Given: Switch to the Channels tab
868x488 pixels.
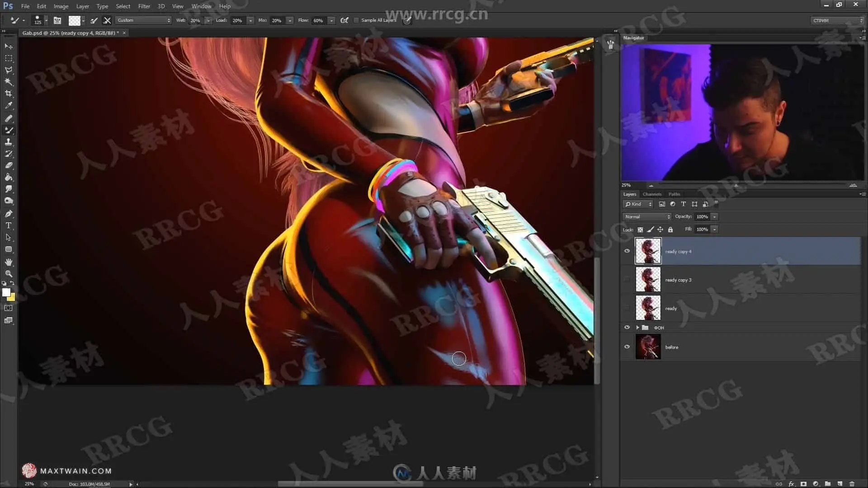Looking at the screenshot, I should point(652,194).
